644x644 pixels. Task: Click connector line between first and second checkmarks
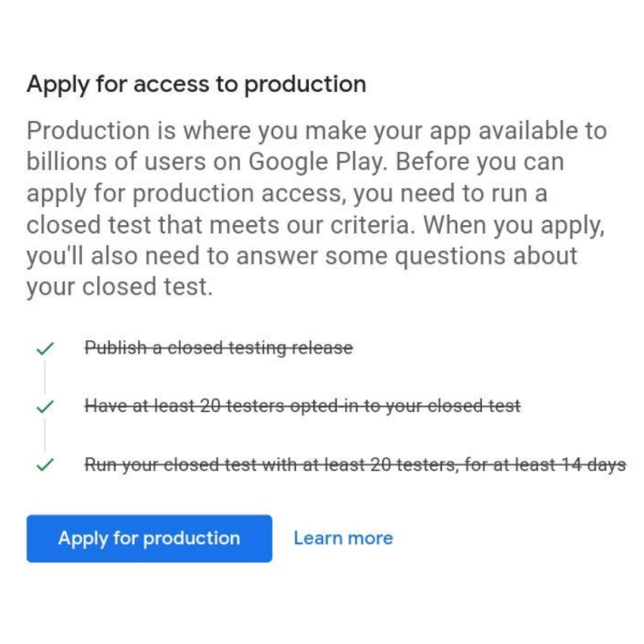coord(44,378)
